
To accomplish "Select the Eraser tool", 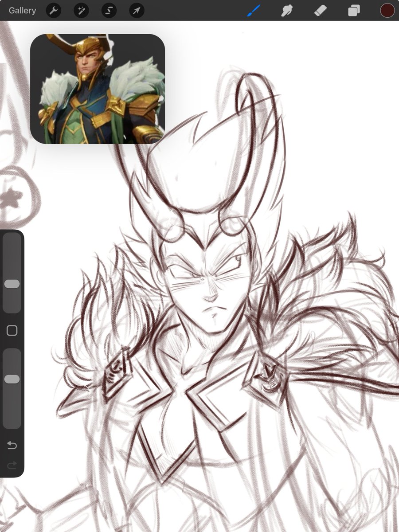I will (320, 10).
